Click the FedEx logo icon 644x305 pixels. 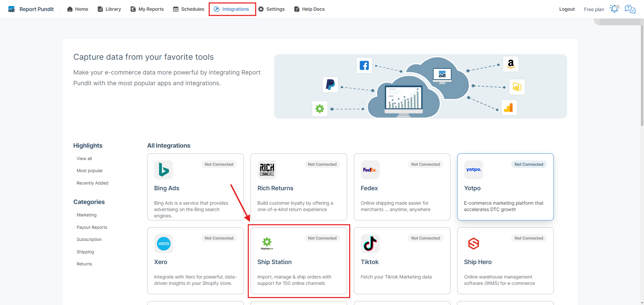point(370,170)
